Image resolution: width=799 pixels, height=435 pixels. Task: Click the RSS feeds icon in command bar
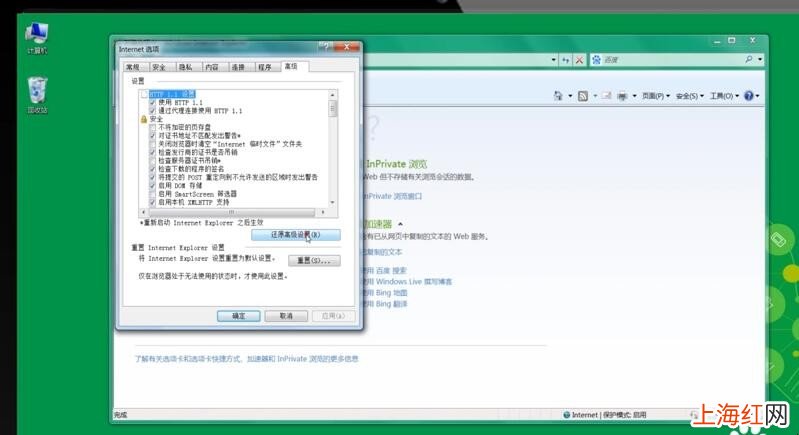pyautogui.click(x=583, y=95)
